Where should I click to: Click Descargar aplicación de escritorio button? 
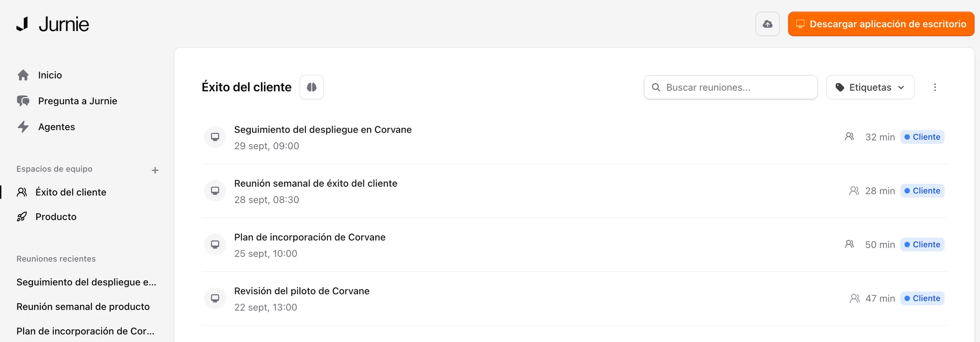click(881, 24)
